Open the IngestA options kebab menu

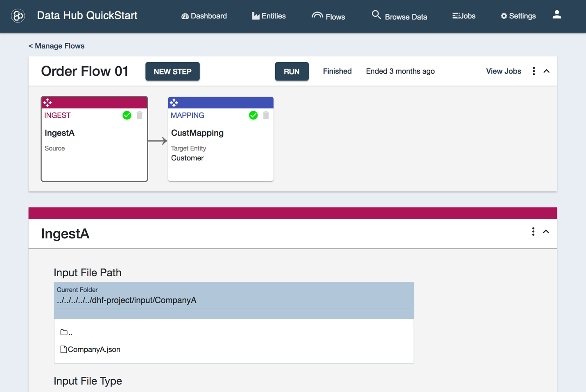point(533,231)
